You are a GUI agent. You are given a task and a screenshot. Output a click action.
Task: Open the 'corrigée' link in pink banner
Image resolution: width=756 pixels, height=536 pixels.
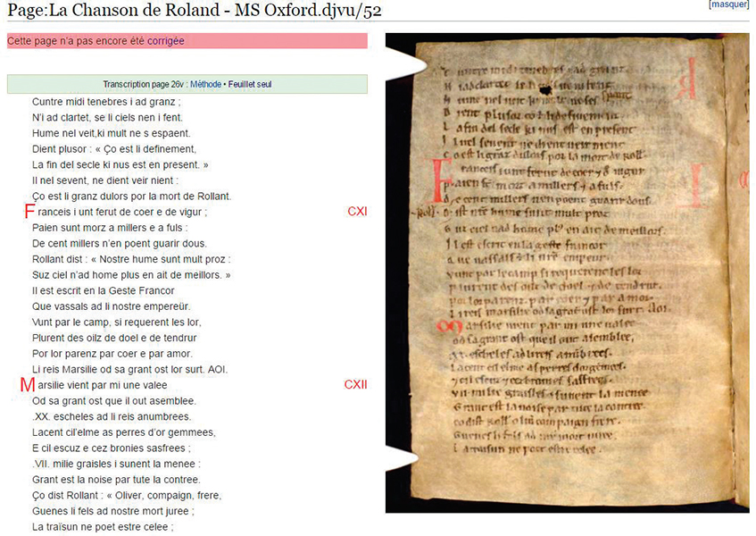(x=165, y=41)
